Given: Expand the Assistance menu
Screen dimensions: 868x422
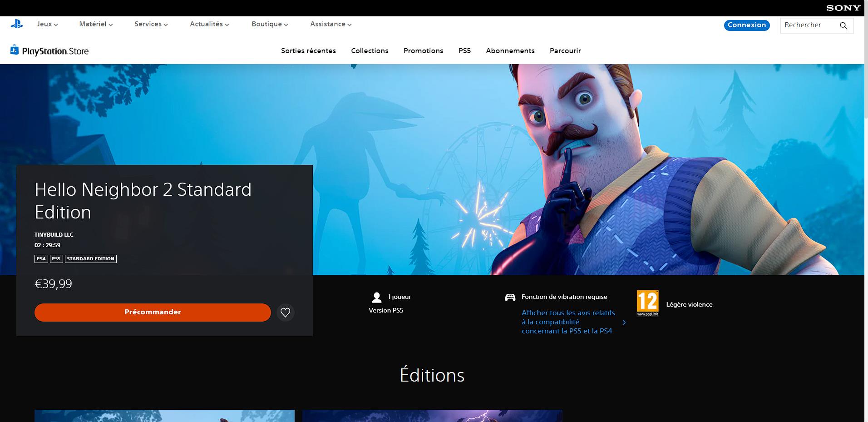Looking at the screenshot, I should [x=330, y=25].
